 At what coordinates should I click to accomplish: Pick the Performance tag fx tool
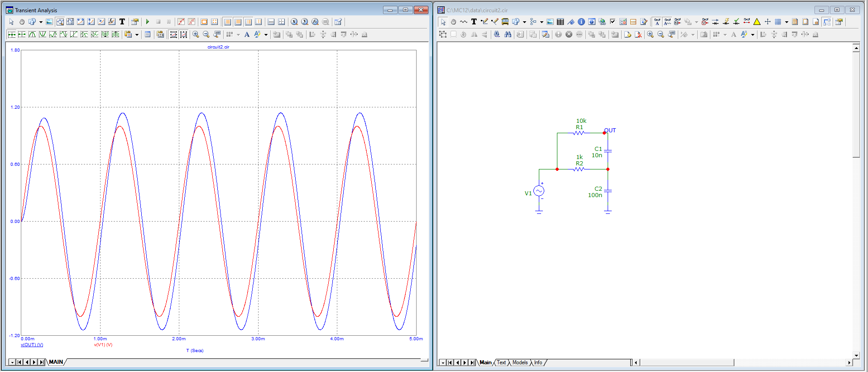[x=111, y=22]
